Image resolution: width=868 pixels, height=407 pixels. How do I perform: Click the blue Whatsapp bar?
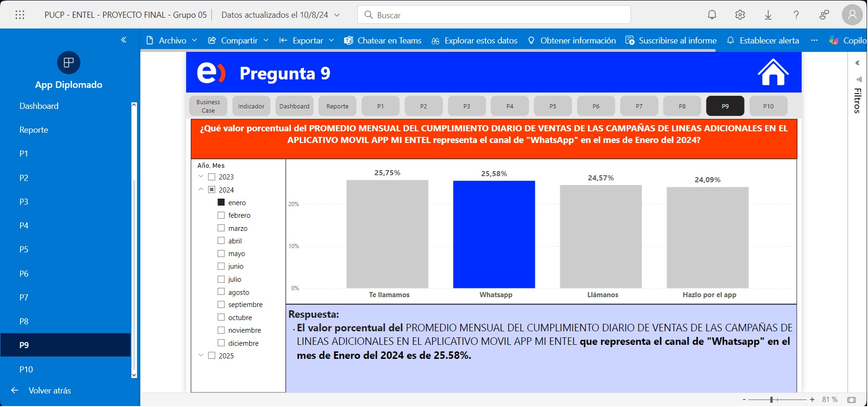pos(495,235)
